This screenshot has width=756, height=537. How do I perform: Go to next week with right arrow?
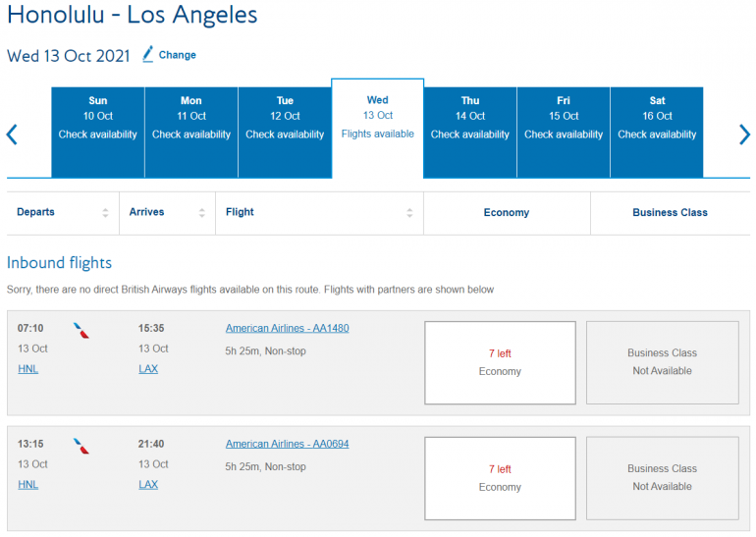click(x=743, y=134)
